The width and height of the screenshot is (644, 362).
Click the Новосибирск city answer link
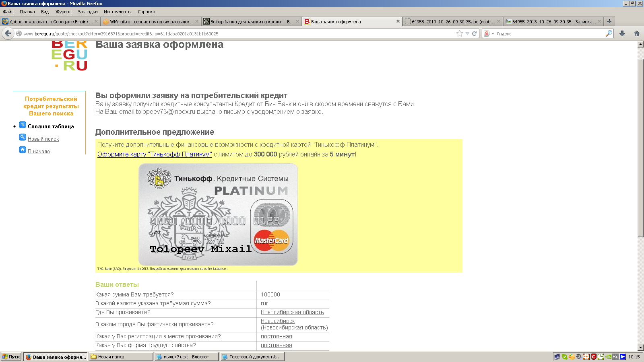pyautogui.click(x=294, y=325)
